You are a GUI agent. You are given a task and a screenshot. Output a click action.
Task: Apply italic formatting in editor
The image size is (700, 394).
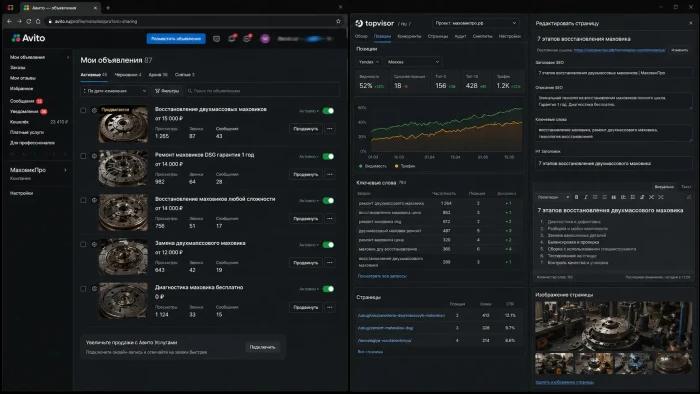(586, 197)
